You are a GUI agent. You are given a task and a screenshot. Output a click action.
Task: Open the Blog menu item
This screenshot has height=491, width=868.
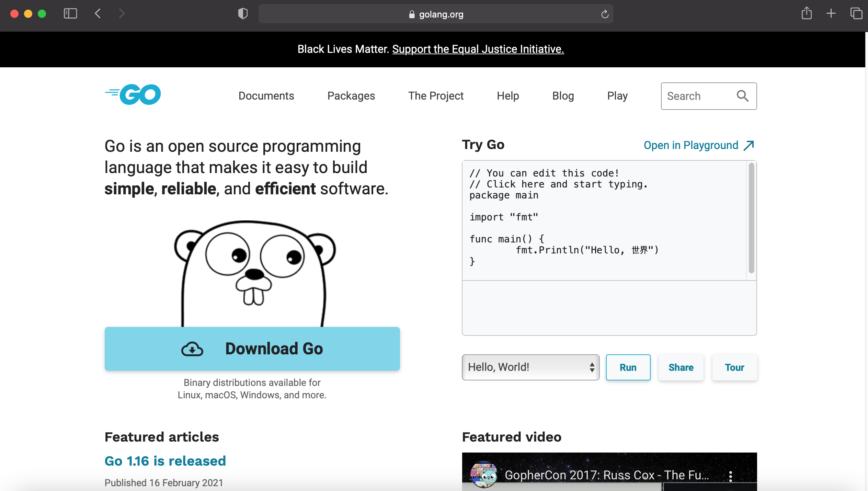click(563, 96)
